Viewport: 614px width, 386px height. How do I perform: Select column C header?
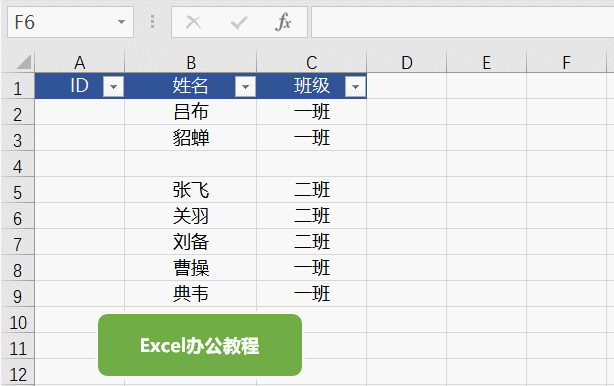pyautogui.click(x=312, y=62)
